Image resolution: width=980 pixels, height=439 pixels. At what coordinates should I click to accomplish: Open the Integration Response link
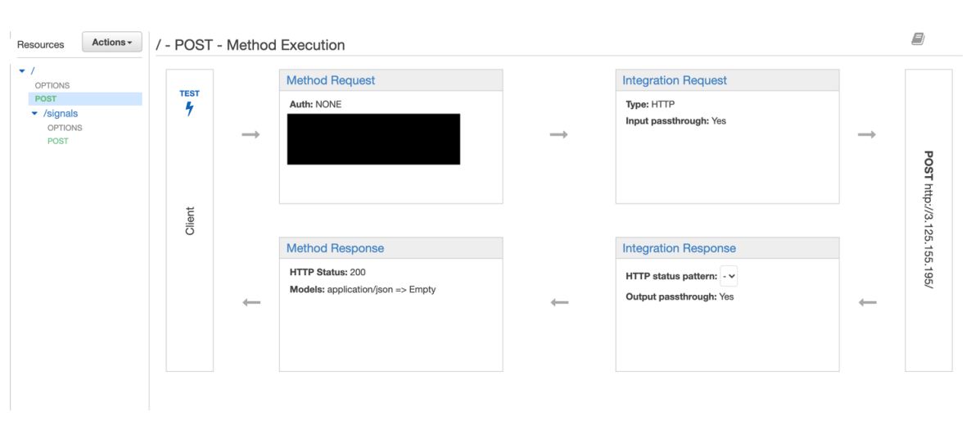coord(679,248)
